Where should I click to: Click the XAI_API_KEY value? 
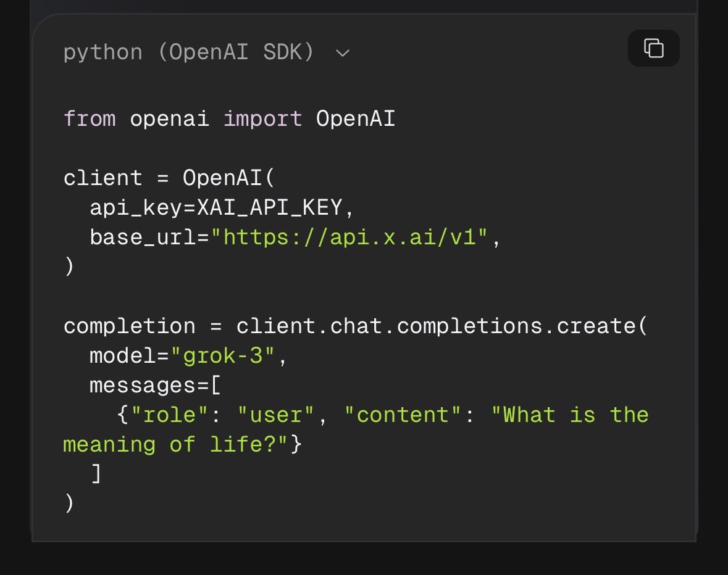pyautogui.click(x=269, y=208)
